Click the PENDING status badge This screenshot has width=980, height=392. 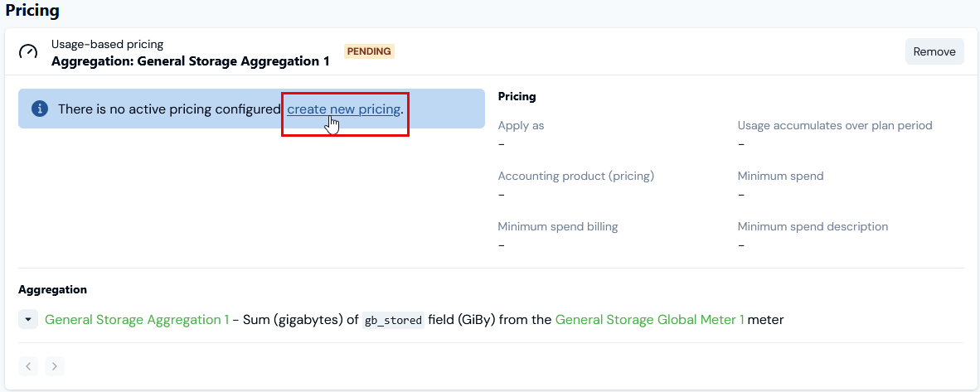tap(370, 51)
